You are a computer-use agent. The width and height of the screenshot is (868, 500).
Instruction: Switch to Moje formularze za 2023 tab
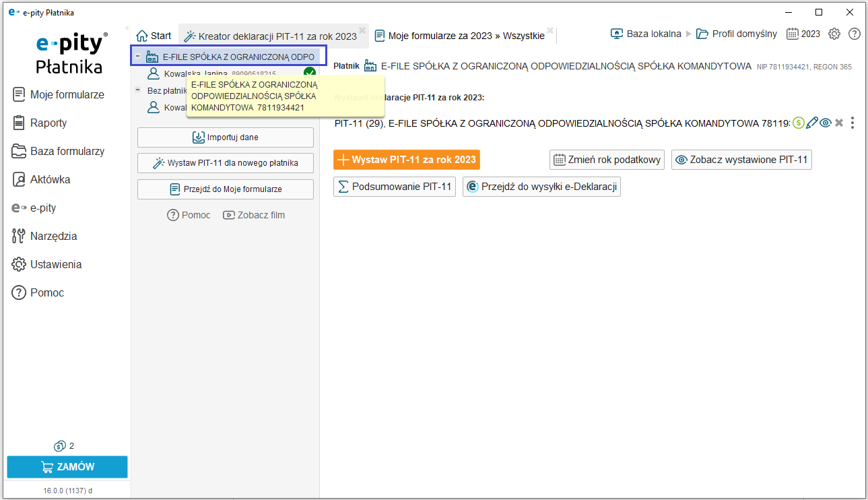(x=460, y=36)
